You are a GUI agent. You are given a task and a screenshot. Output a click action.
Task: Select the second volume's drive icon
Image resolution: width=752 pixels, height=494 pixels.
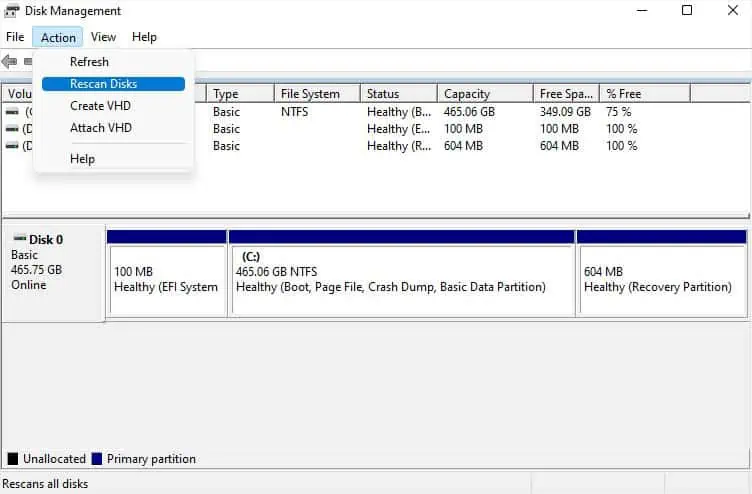pos(12,129)
